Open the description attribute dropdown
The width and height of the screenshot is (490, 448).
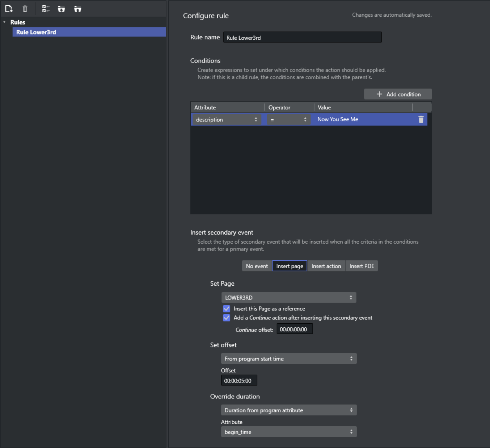coord(227,120)
